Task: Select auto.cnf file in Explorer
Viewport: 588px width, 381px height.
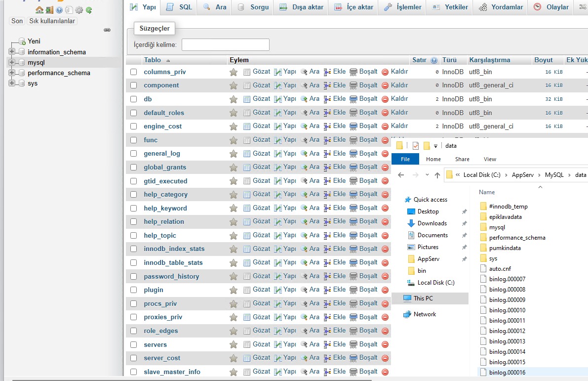Action: [500, 269]
